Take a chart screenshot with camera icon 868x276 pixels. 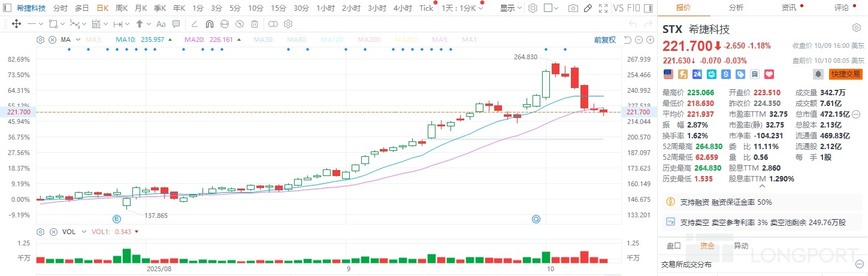pyautogui.click(x=573, y=8)
